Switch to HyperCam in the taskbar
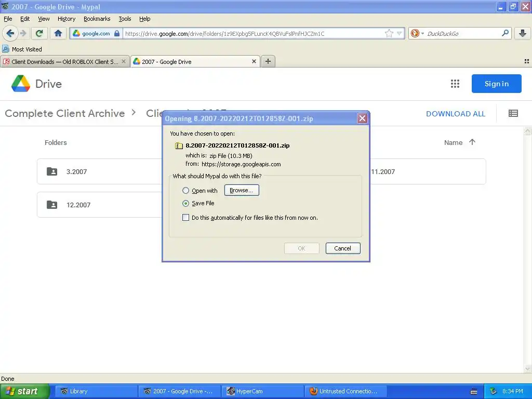The height and width of the screenshot is (399, 532). pos(263,391)
